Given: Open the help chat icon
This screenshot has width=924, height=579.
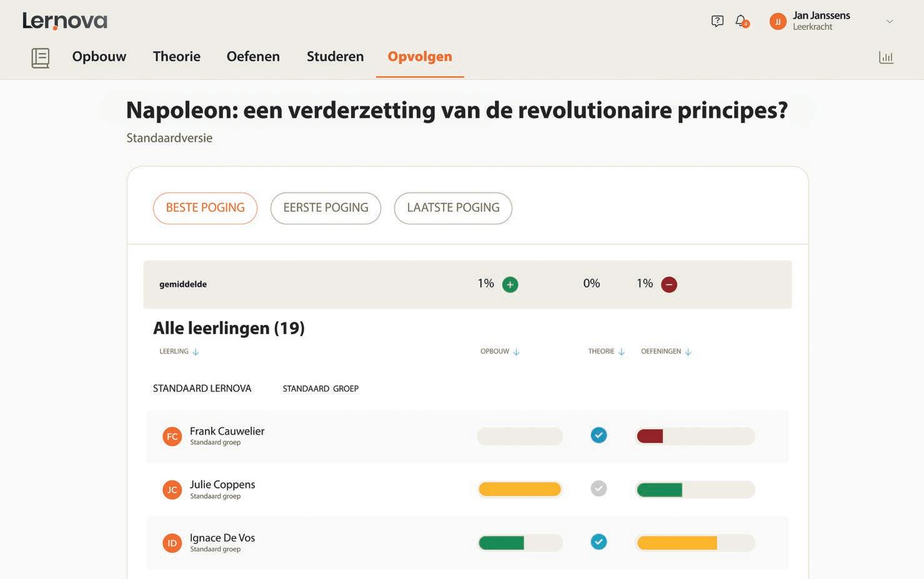Looking at the screenshot, I should tap(717, 21).
